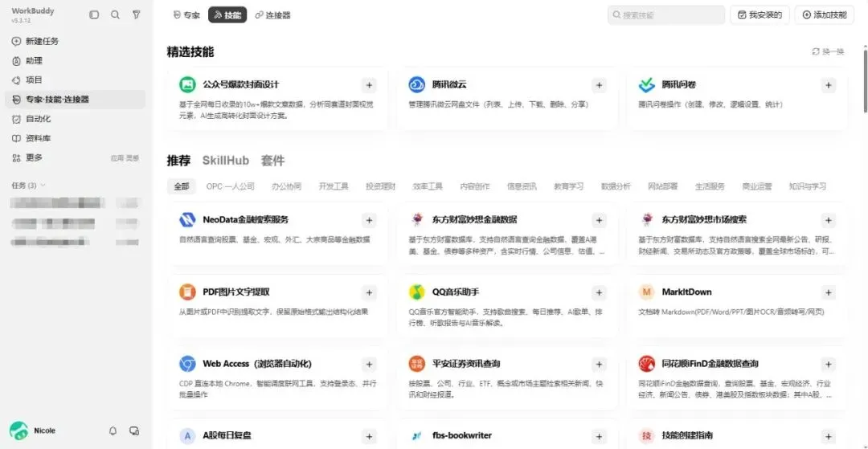This screenshot has height=449, width=868.
Task: Filter by 教育学习 category
Action: 569,186
